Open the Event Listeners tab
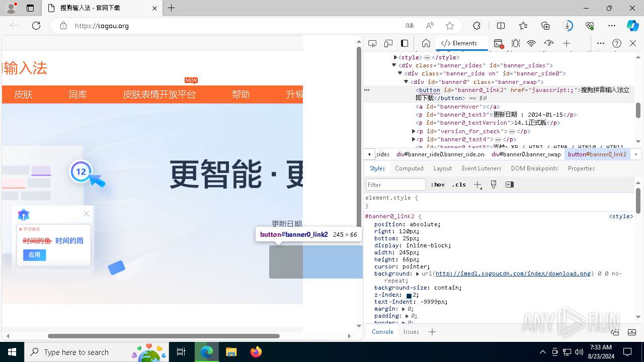Viewport: 644px width, 362px height. pyautogui.click(x=481, y=168)
